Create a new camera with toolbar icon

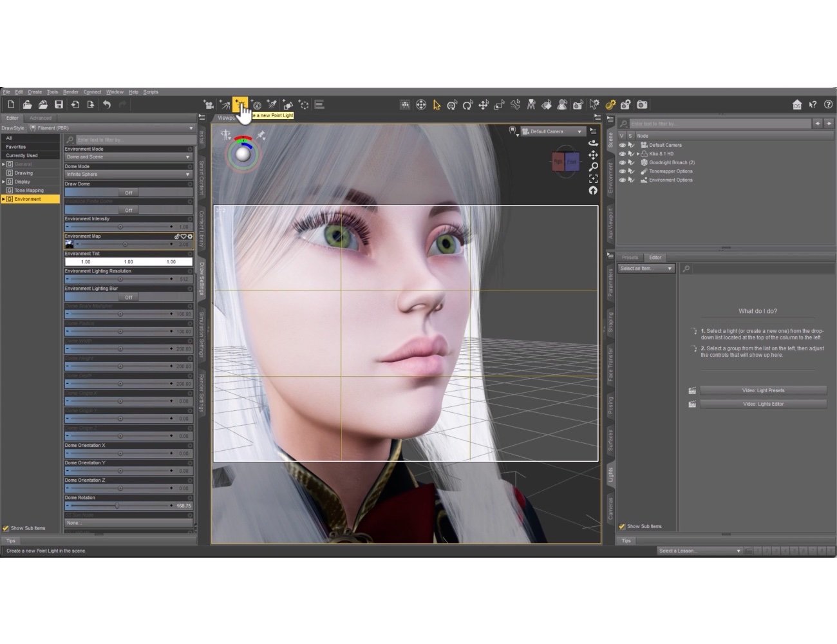click(209, 104)
